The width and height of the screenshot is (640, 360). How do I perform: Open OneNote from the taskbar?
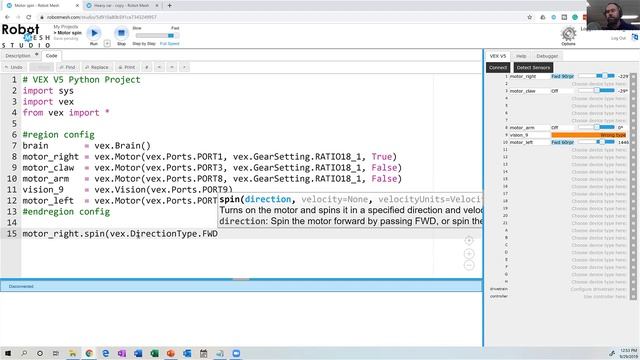(122, 353)
